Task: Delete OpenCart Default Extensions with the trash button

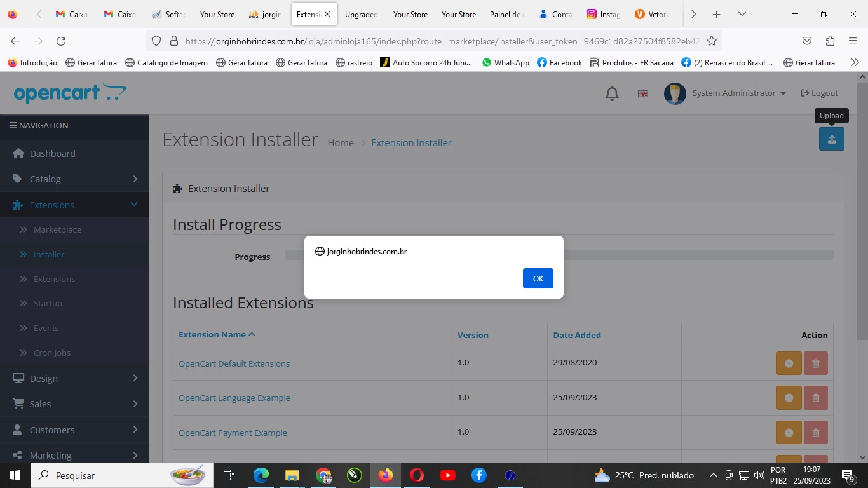Action: tap(816, 363)
